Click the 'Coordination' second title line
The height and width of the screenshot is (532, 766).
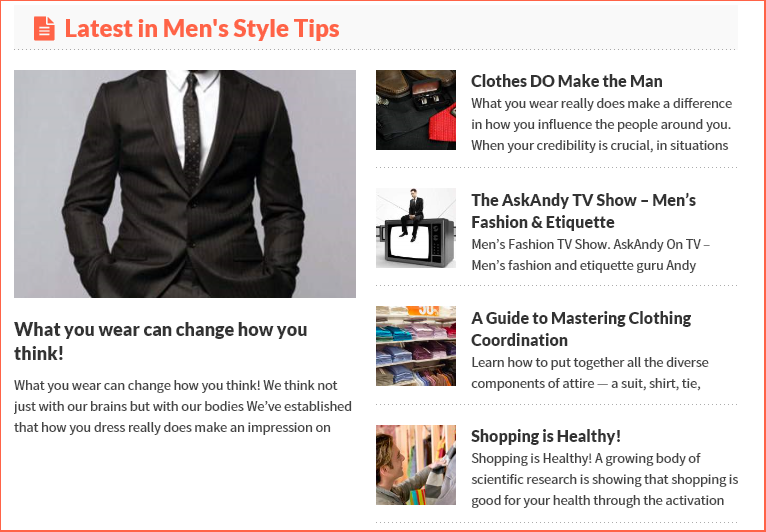point(519,340)
